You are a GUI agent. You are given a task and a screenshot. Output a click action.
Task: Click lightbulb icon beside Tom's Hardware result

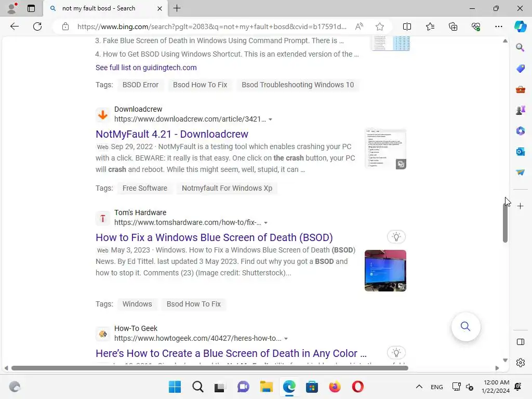pos(396,236)
